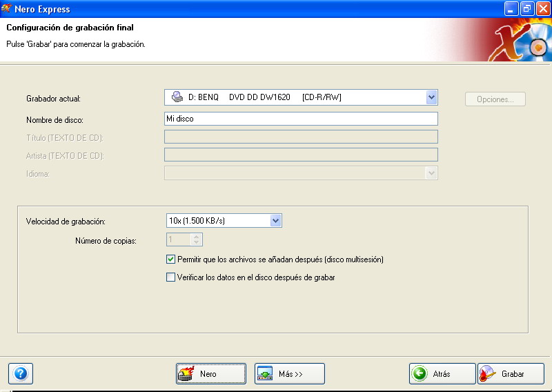Open the disabled Idioma dropdown
The image size is (552, 392).
click(x=431, y=173)
